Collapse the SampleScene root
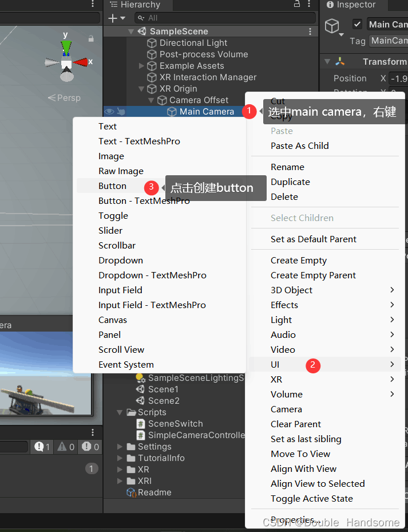The height and width of the screenshot is (532, 408). click(131, 31)
